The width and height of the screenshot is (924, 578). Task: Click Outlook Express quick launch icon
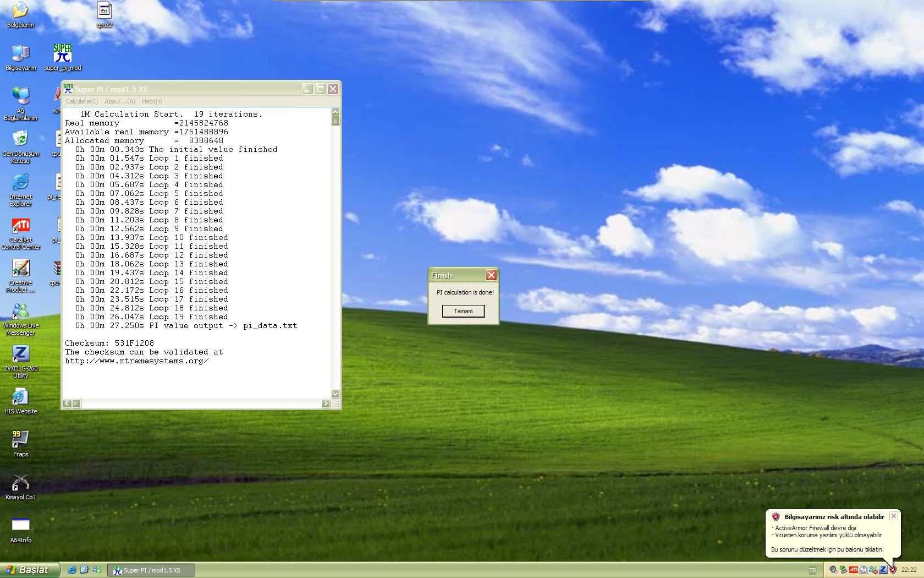coord(84,570)
